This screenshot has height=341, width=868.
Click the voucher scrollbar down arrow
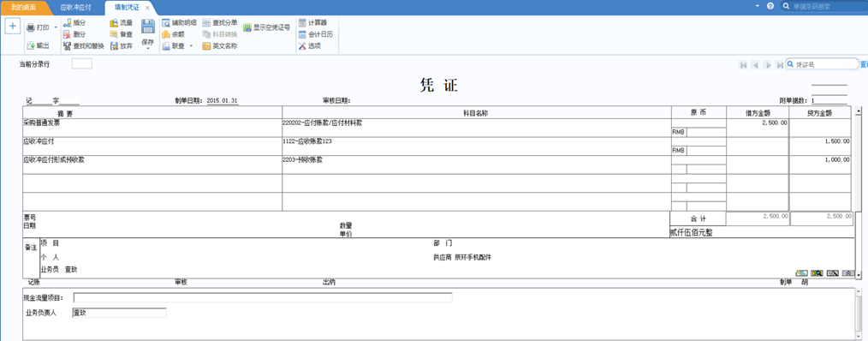[x=858, y=274]
